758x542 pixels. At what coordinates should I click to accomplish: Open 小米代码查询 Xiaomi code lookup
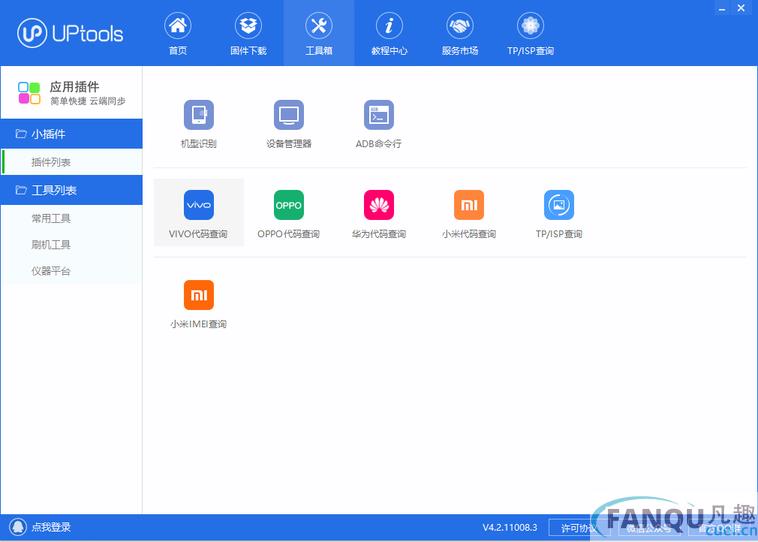point(468,213)
